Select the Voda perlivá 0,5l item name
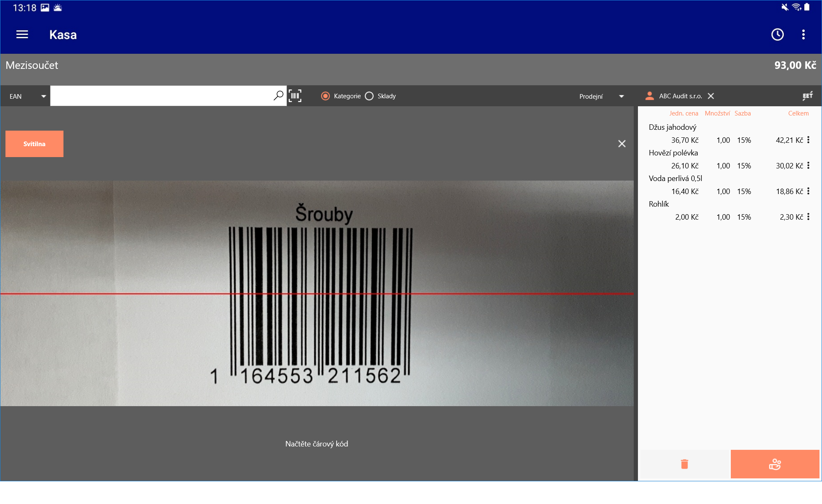Screen dimensions: 822x504 [675, 178]
